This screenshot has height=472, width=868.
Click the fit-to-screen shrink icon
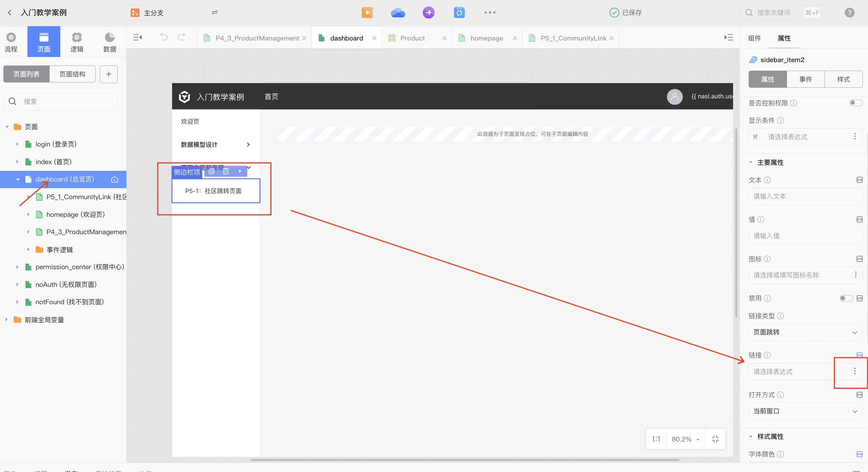coord(715,439)
